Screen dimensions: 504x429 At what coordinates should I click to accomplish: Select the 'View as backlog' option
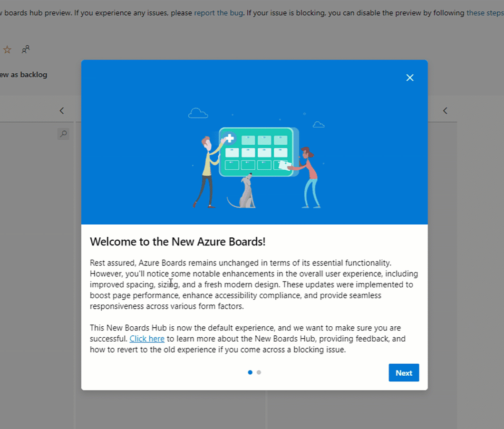[24, 75]
